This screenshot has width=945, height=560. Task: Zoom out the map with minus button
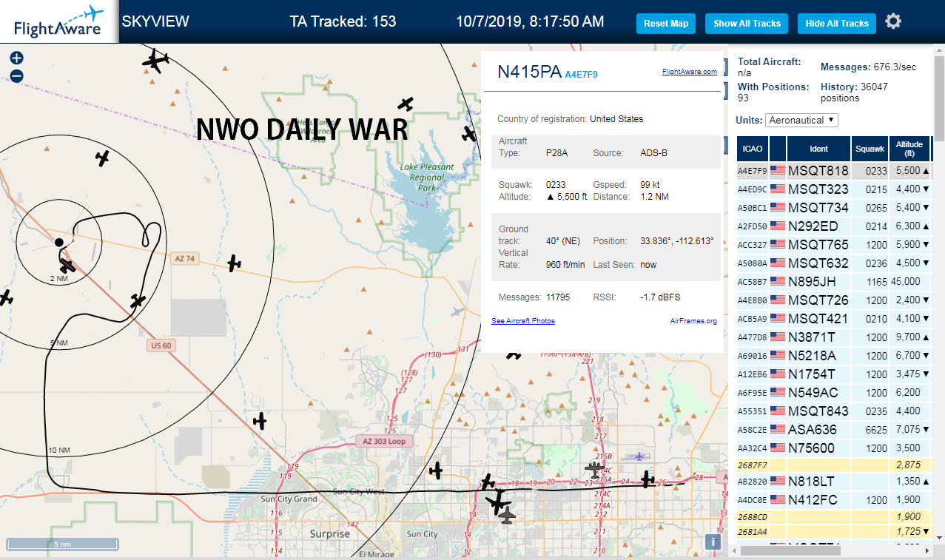pos(17,75)
